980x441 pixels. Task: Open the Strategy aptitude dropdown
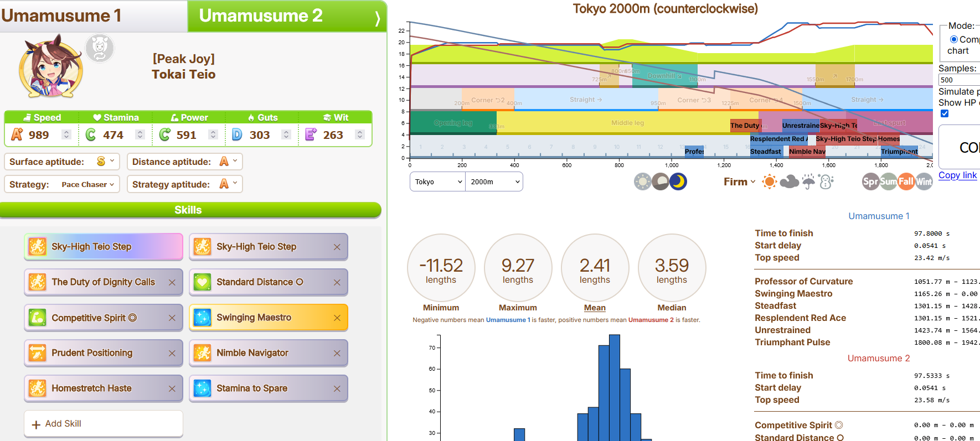(185, 184)
